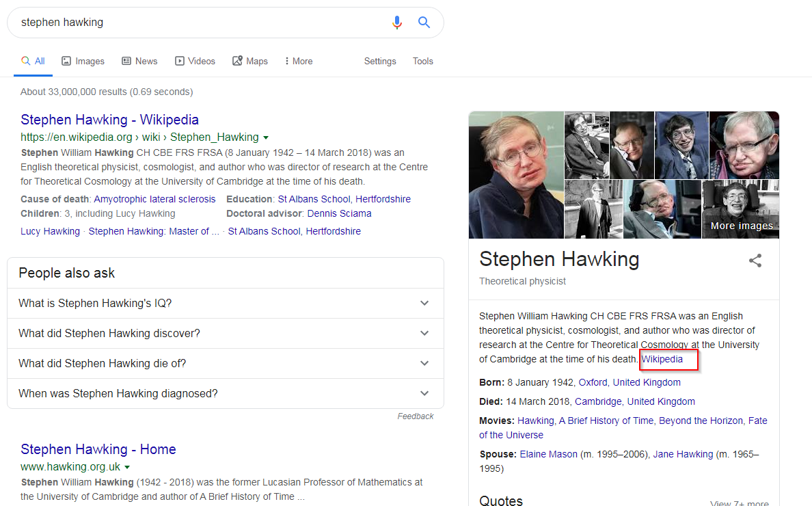Click the results count text

pyautogui.click(x=107, y=92)
